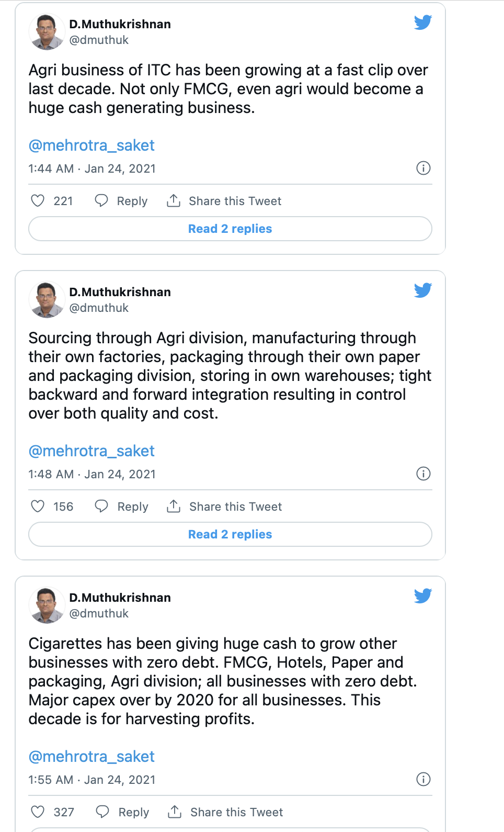The width and height of the screenshot is (504, 832).
Task: Like the Cigarettes tweet with 327 likes
Action: pos(38,812)
